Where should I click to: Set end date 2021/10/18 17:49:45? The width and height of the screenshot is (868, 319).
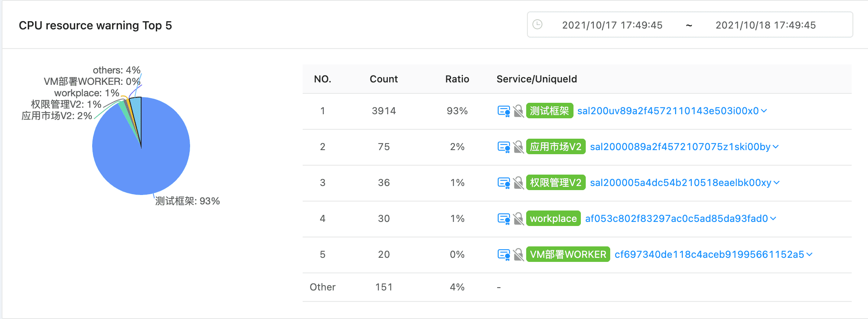(766, 25)
